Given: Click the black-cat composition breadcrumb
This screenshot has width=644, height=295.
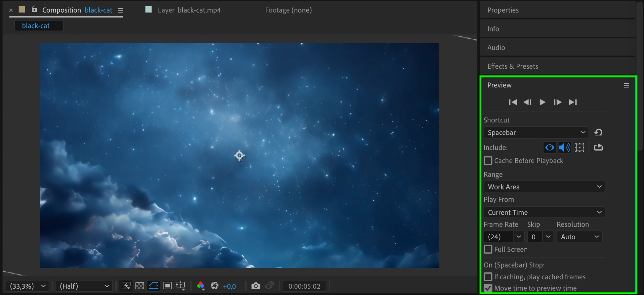Looking at the screenshot, I should click(x=39, y=26).
